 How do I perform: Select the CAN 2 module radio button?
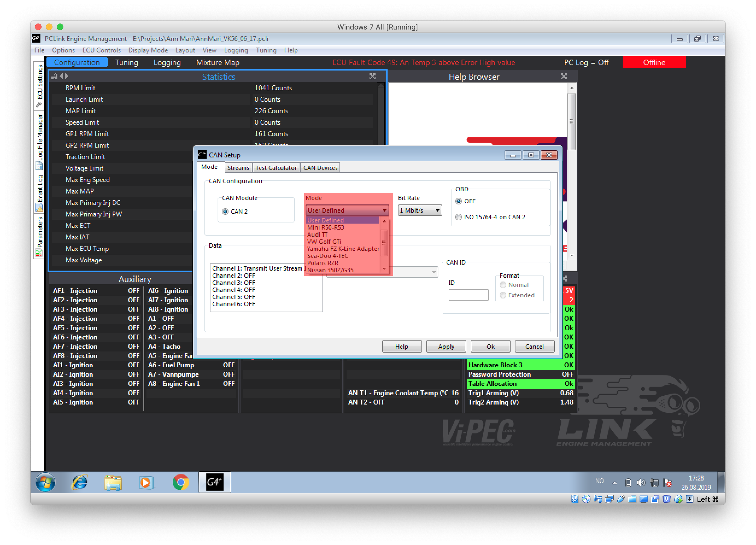click(x=225, y=211)
